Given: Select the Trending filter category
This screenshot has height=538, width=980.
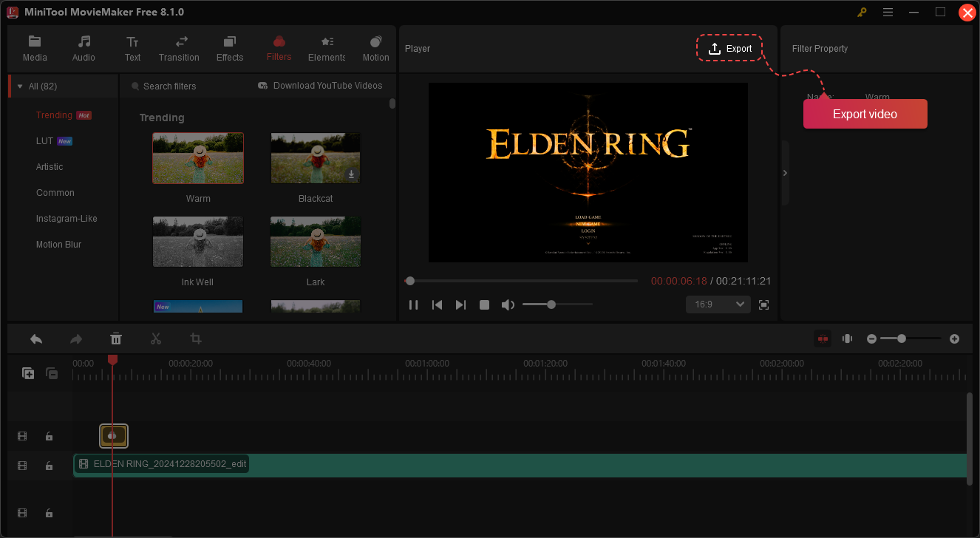Looking at the screenshot, I should [x=54, y=115].
